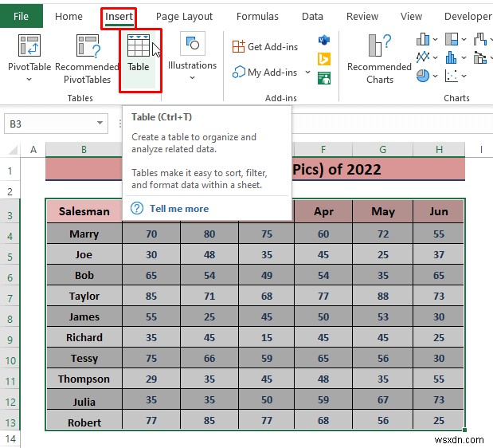493x448 pixels.
Task: Launch the Visio Data Visualizer add-in
Action: pyautogui.click(x=324, y=40)
